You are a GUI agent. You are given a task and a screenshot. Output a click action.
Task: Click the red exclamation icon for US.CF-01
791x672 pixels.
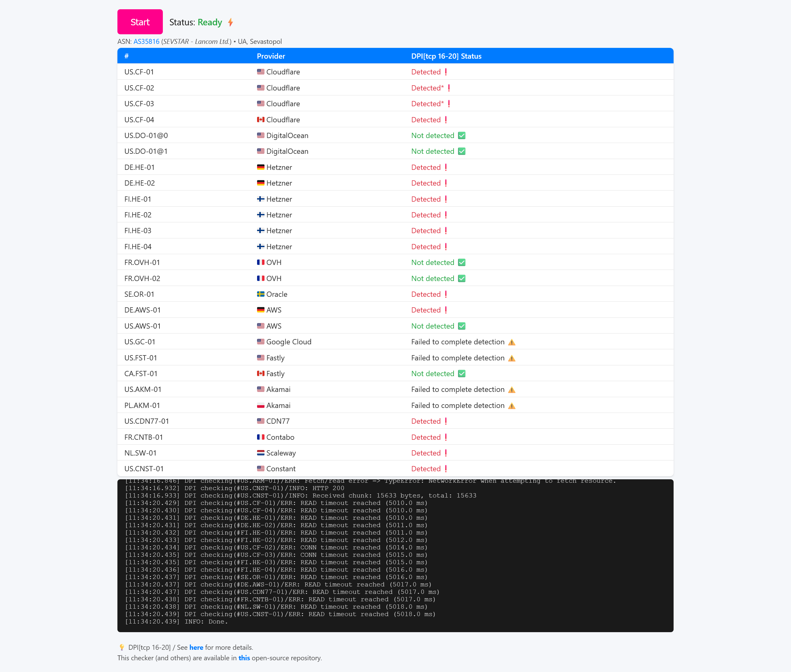click(446, 72)
